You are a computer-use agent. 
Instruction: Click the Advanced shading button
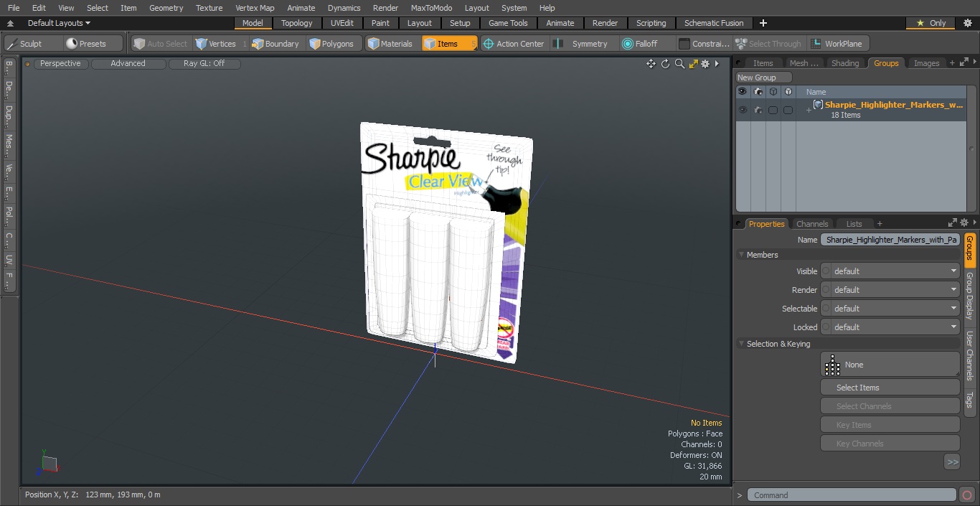(128, 64)
